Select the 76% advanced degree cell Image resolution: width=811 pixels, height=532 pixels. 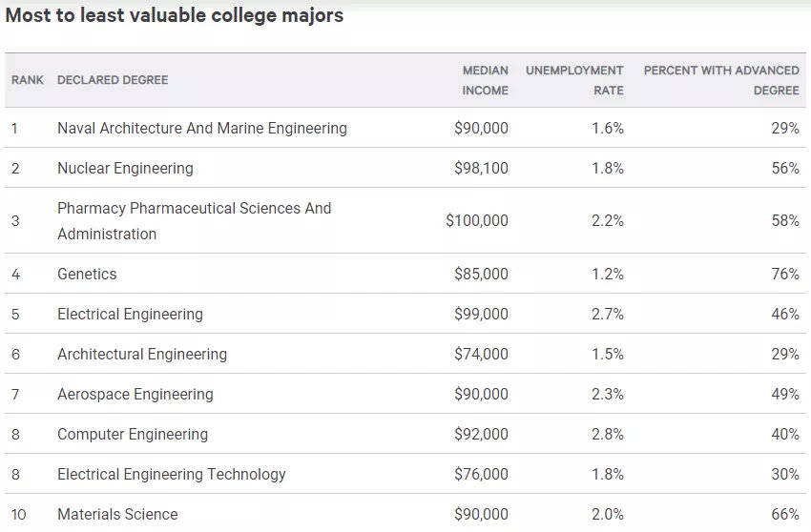[785, 274]
